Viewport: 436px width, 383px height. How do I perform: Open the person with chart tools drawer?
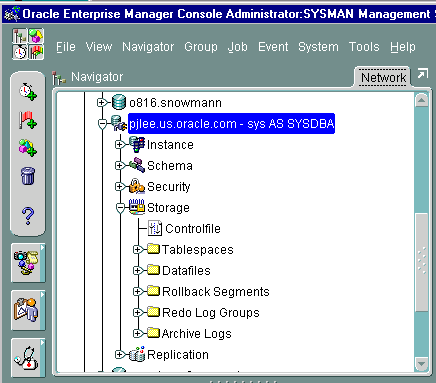click(x=28, y=310)
